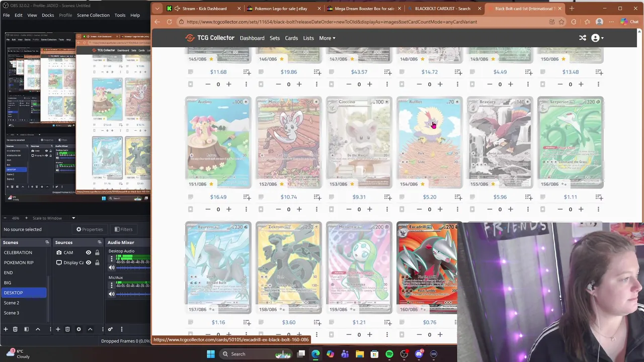Click the Filters button in OBS
The width and height of the screenshot is (644, 362).
(x=123, y=229)
